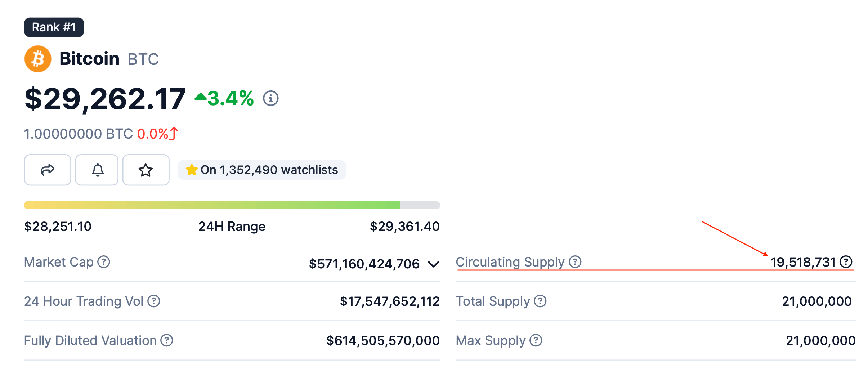The image size is (868, 376).
Task: Click question icon after 19,518,731 value
Action: click(x=846, y=262)
